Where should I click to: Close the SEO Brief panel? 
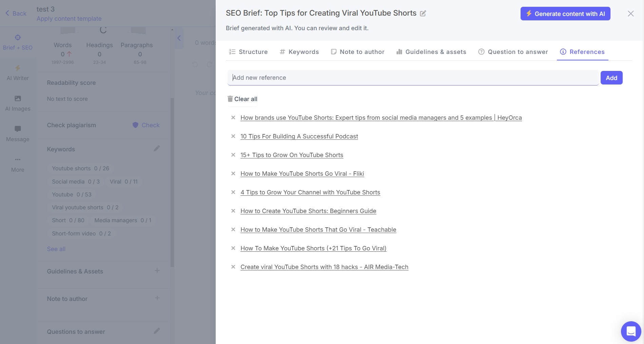point(630,14)
